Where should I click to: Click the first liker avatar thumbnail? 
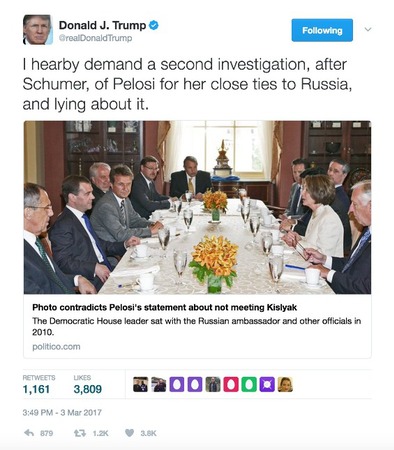(x=140, y=384)
